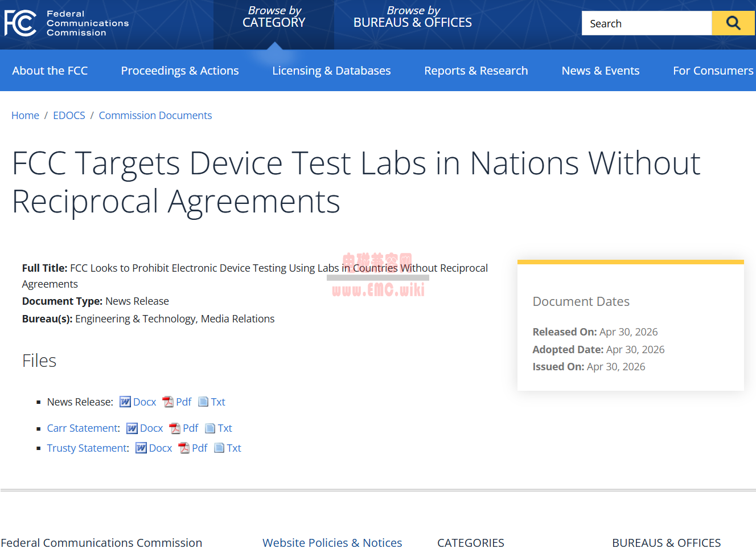Screen dimensions: 756x548
Task: Open the Browse by Bureaus & Offices tab
Action: click(413, 17)
